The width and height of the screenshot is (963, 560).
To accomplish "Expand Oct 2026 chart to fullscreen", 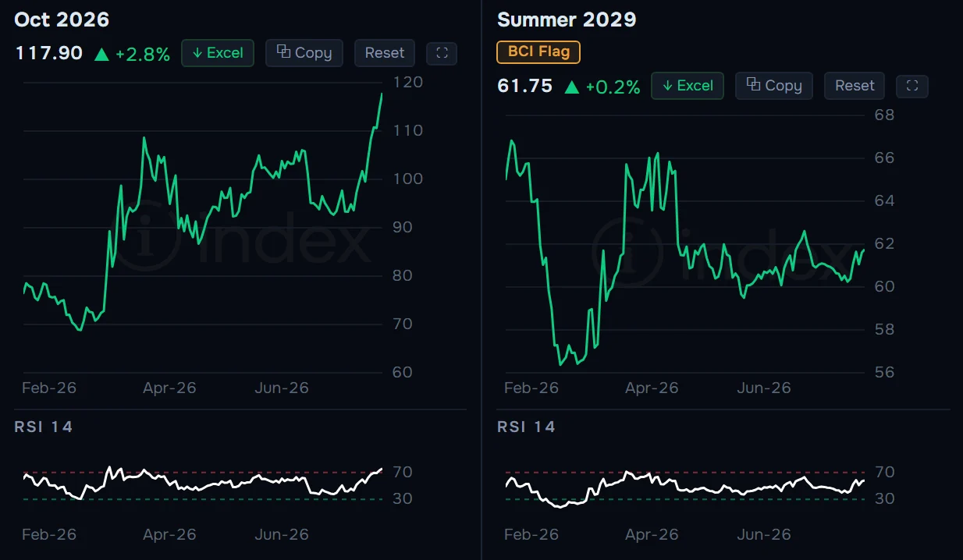I will (x=442, y=54).
